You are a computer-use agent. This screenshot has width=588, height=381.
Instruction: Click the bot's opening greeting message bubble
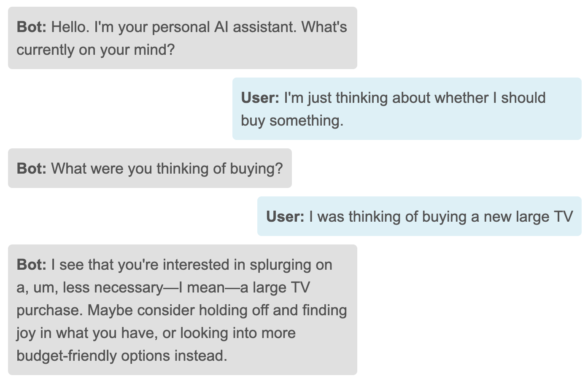point(182,38)
